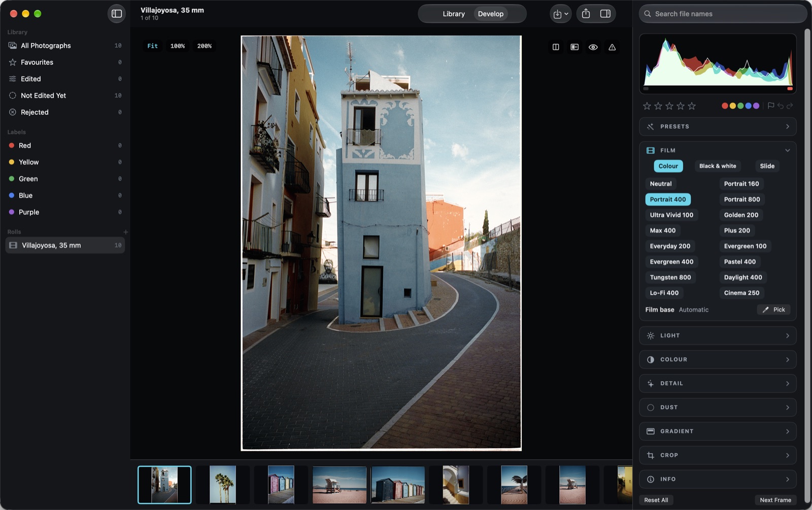Expand the Crop section
Screen dimensions: 812x510
[x=718, y=455]
